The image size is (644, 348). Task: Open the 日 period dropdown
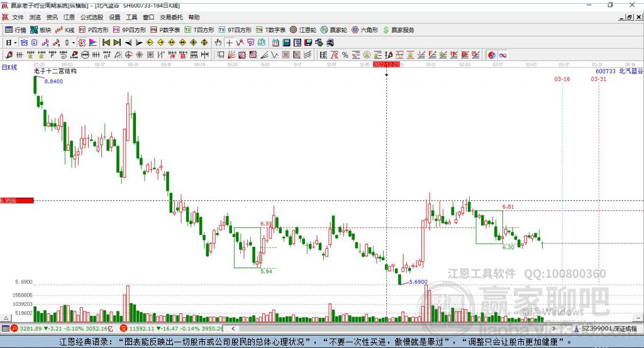pos(11,43)
